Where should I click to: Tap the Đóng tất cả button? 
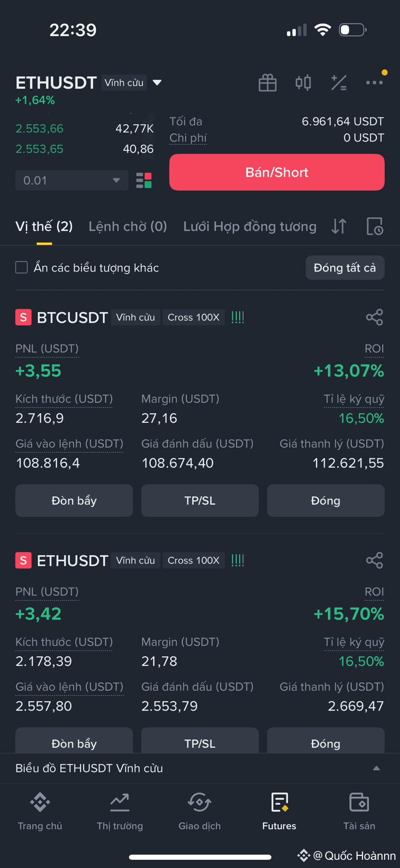[x=345, y=268]
